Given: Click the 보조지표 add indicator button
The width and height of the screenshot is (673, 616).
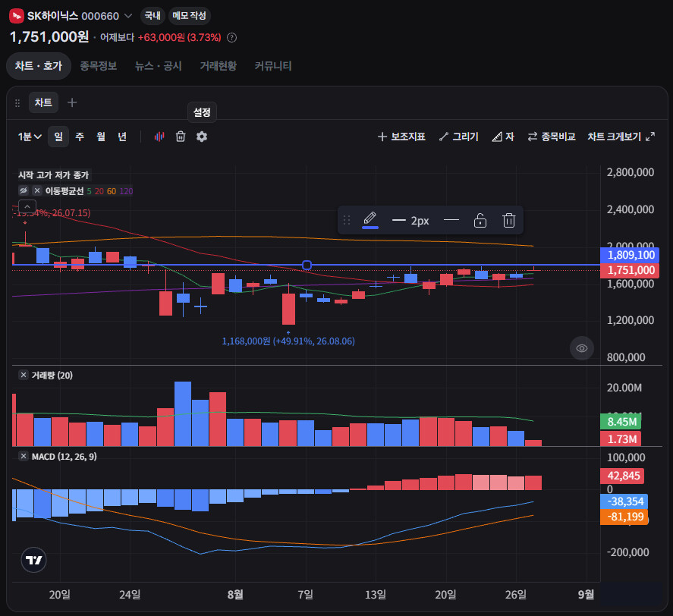Looking at the screenshot, I should coord(401,137).
